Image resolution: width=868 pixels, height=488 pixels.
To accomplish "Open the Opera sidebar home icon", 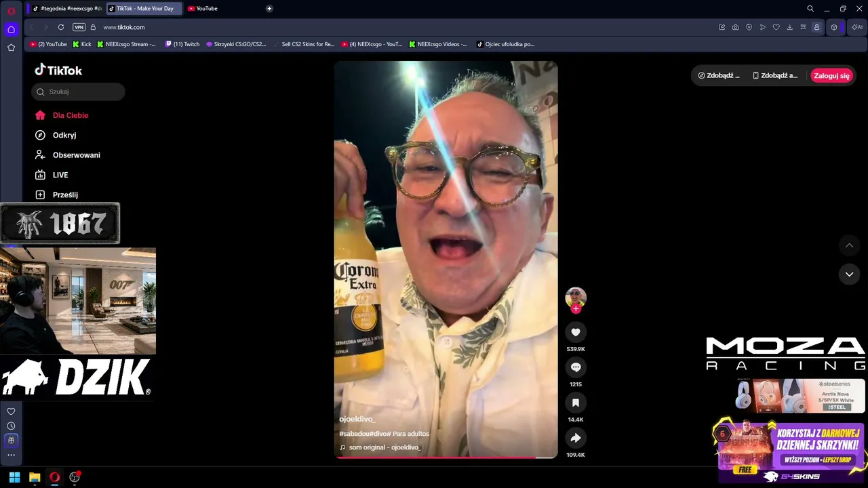I will pyautogui.click(x=11, y=29).
